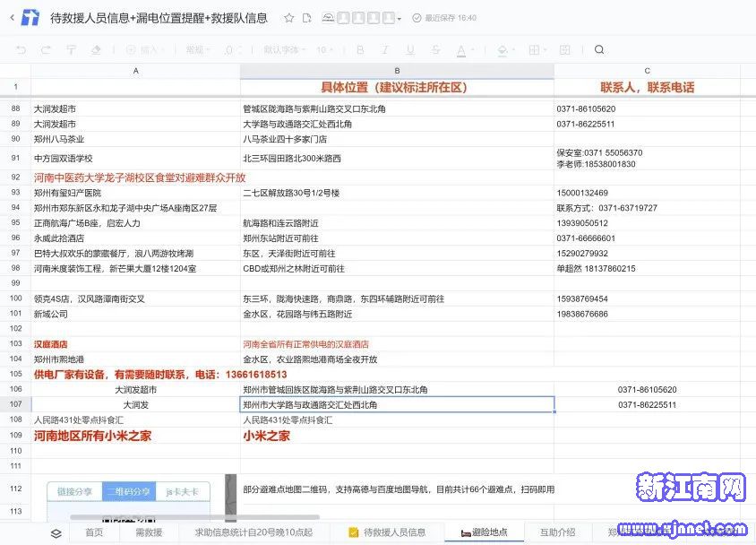
Task: Choose the font color tool
Action: 461,50
